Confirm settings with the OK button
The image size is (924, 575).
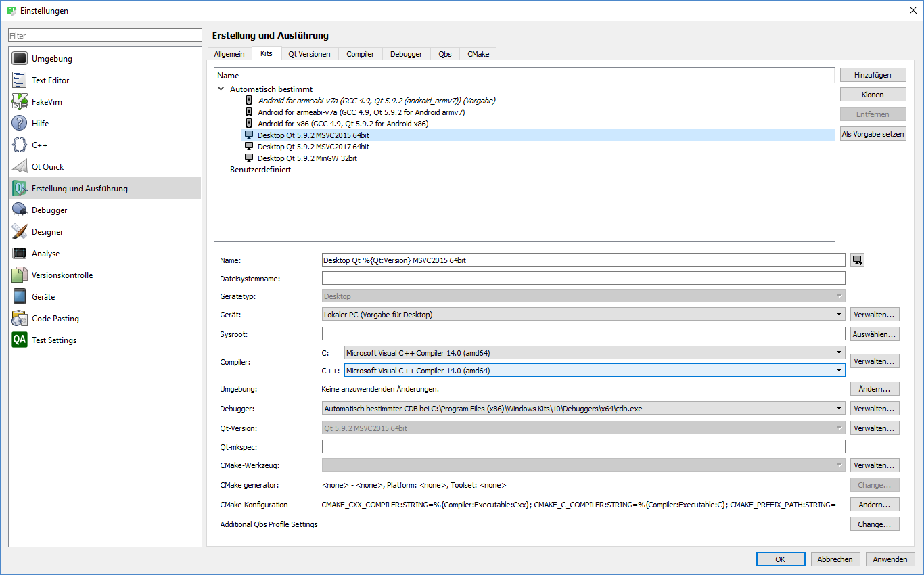(x=781, y=559)
